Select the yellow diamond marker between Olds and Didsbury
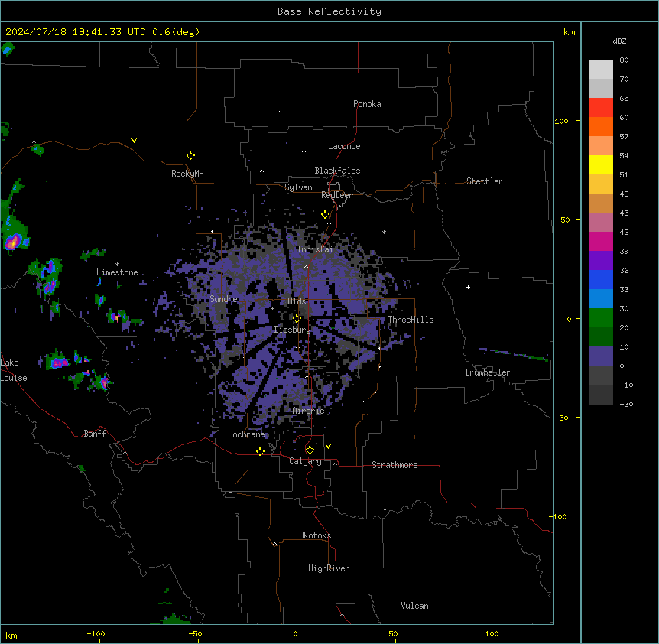The height and width of the screenshot is (644, 659). pyautogui.click(x=297, y=319)
